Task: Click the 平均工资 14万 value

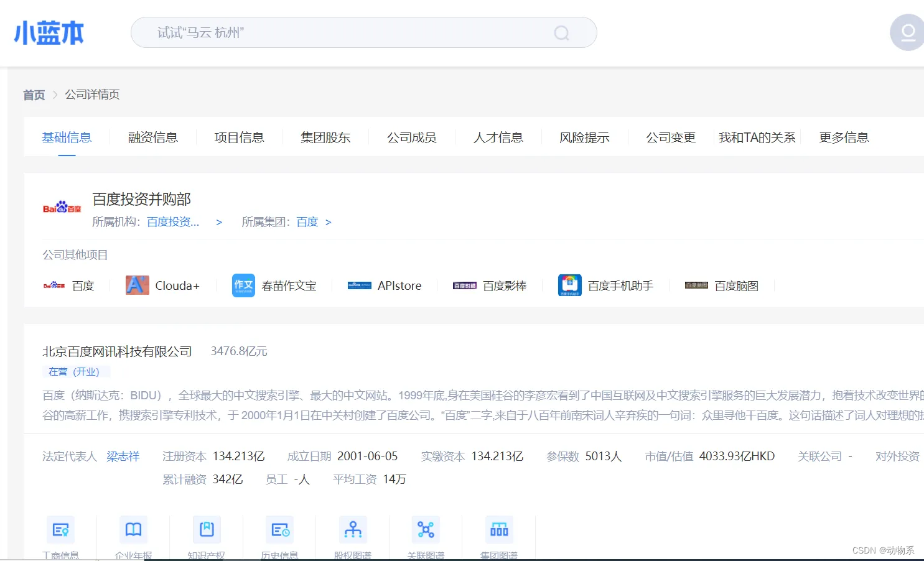Action: (x=394, y=480)
